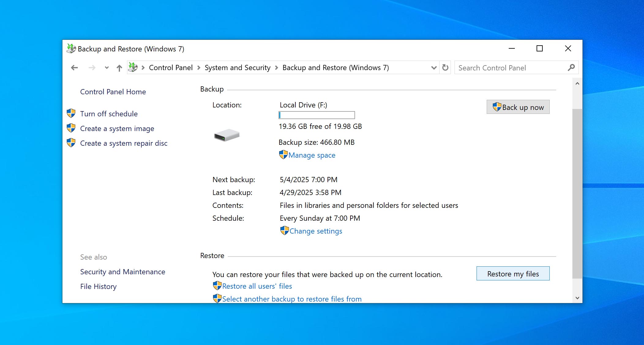Go back with the left arrow button
Screen dimensions: 644x345
coord(74,68)
